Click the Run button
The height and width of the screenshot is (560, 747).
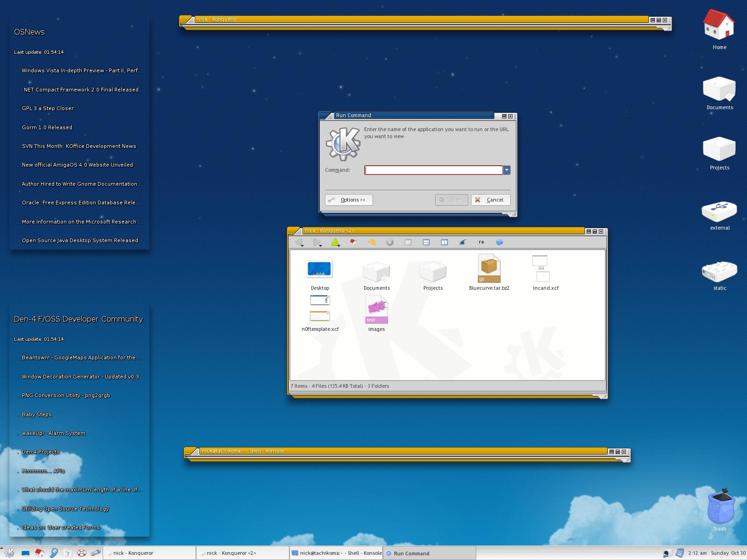click(x=451, y=200)
